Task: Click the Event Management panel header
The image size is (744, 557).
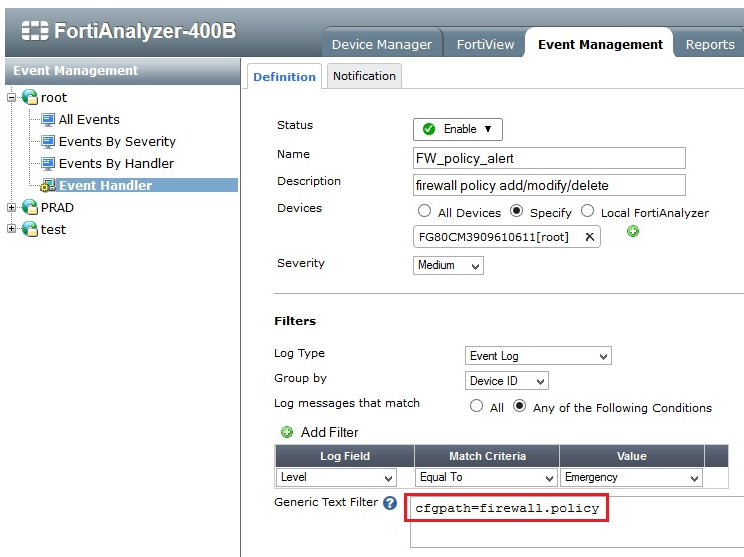Action: pyautogui.click(x=122, y=71)
